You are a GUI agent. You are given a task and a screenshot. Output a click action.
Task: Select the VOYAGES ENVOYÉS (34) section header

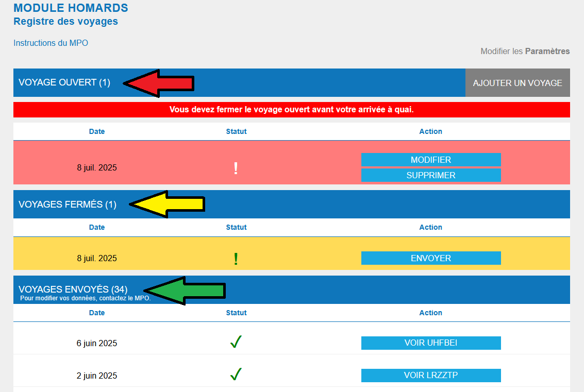coord(73,289)
